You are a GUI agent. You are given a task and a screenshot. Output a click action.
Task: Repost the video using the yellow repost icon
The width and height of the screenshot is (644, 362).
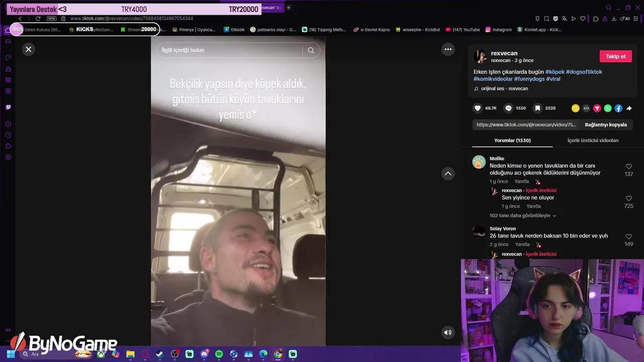(x=576, y=108)
